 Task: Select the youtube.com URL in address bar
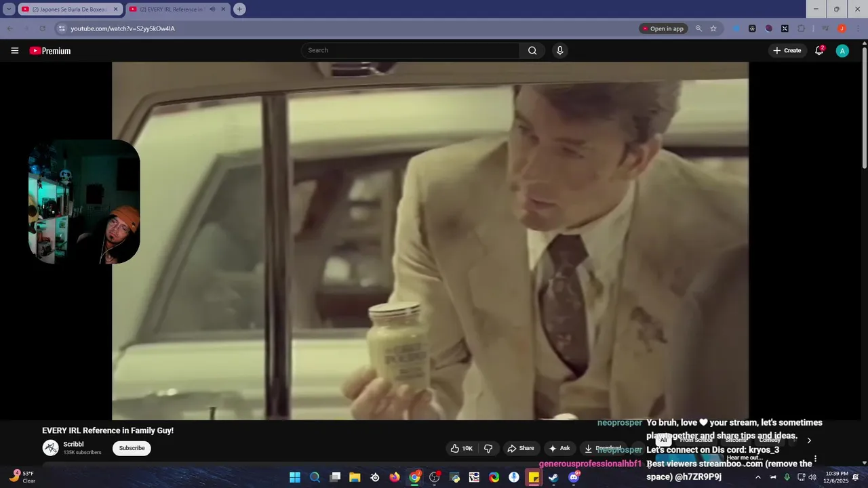(x=123, y=28)
